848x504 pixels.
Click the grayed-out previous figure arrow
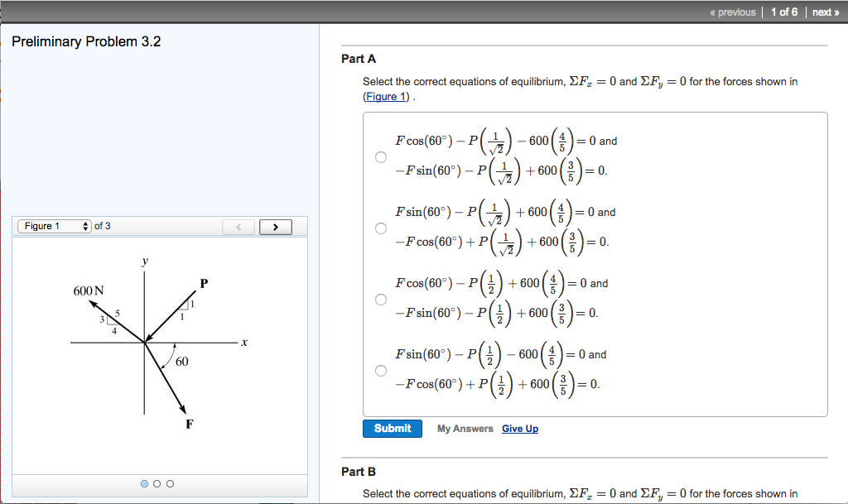[x=238, y=226]
